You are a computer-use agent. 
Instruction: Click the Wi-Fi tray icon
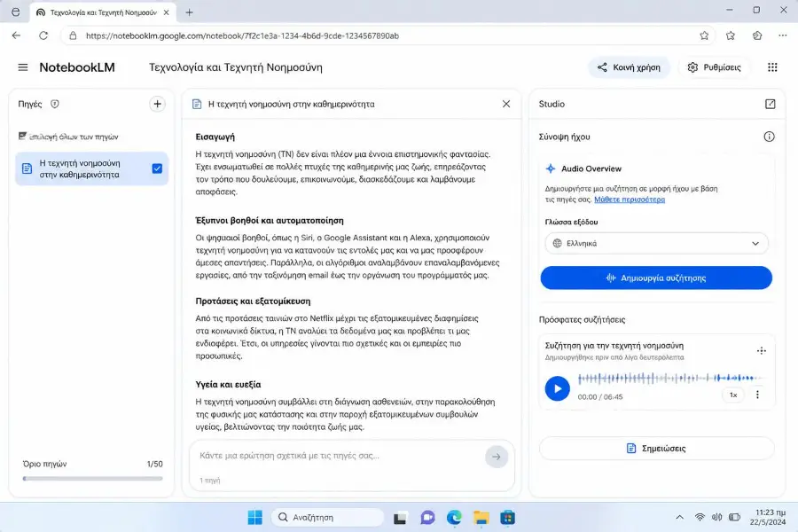coord(700,517)
